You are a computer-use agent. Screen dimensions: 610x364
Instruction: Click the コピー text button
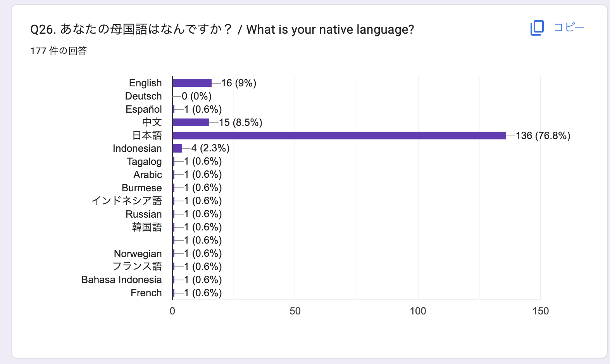pos(569,27)
